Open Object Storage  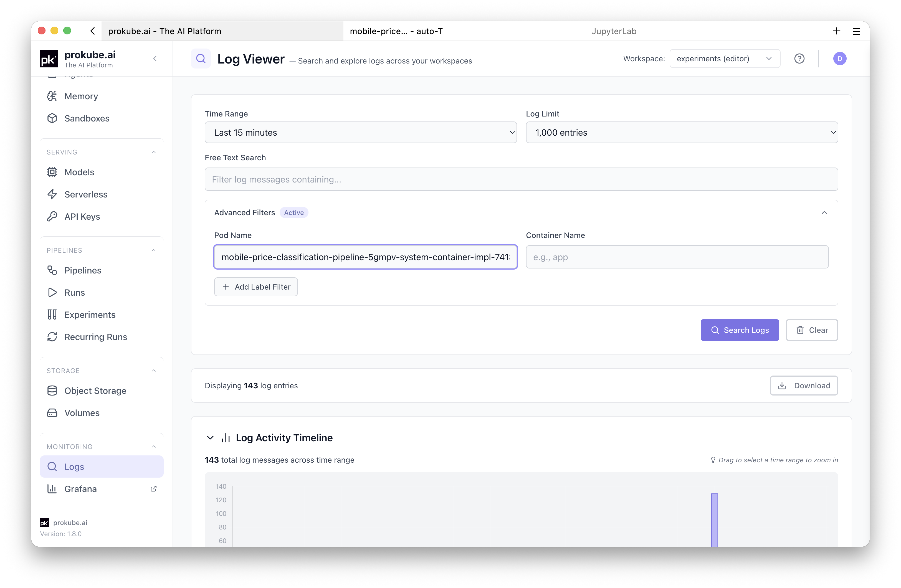pyautogui.click(x=102, y=390)
